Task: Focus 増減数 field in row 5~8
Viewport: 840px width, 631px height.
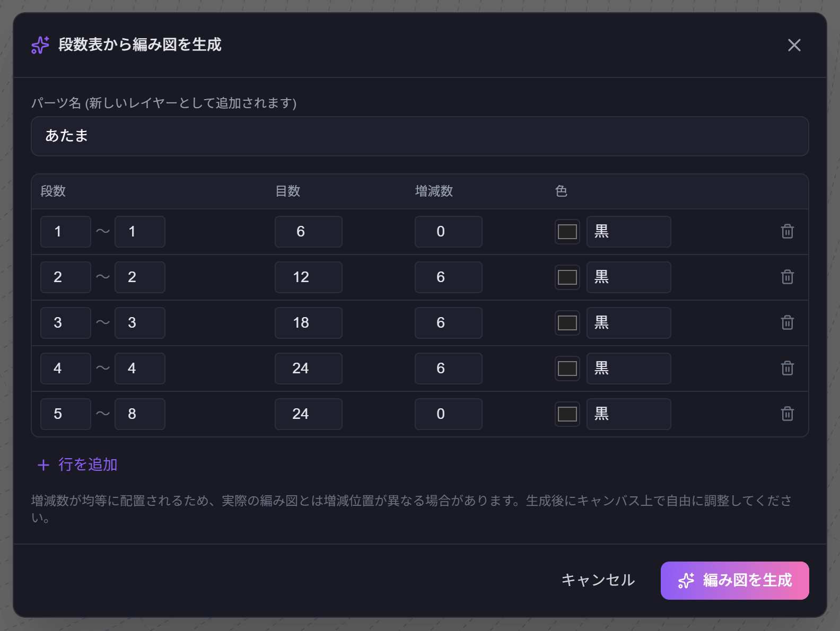Action: (x=449, y=414)
